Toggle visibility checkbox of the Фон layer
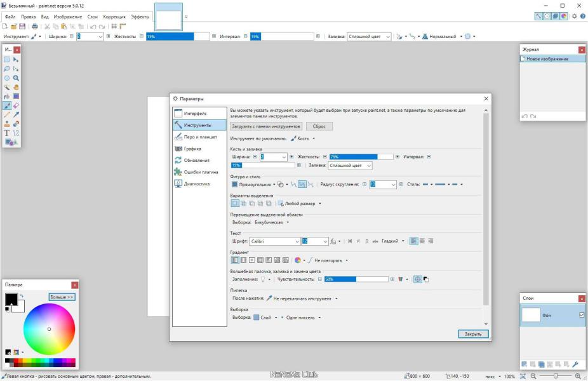Viewport: 588px width, 381px height. click(x=582, y=315)
